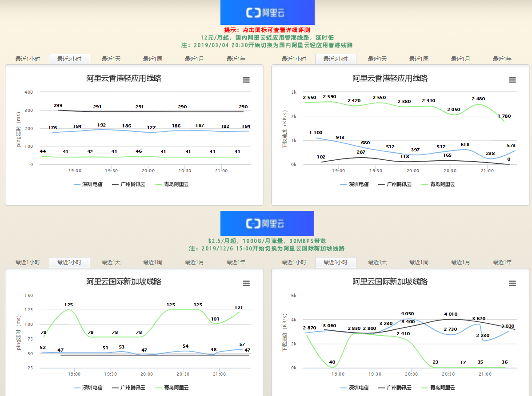Viewport: 532px width, 396px height.
Task: Open the Hong Kong download speed chart menu
Action: click(x=512, y=80)
